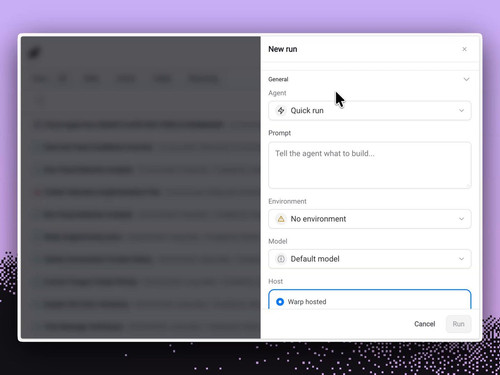This screenshot has height=375, width=500.
Task: Focus the prompt text area
Action: click(370, 165)
